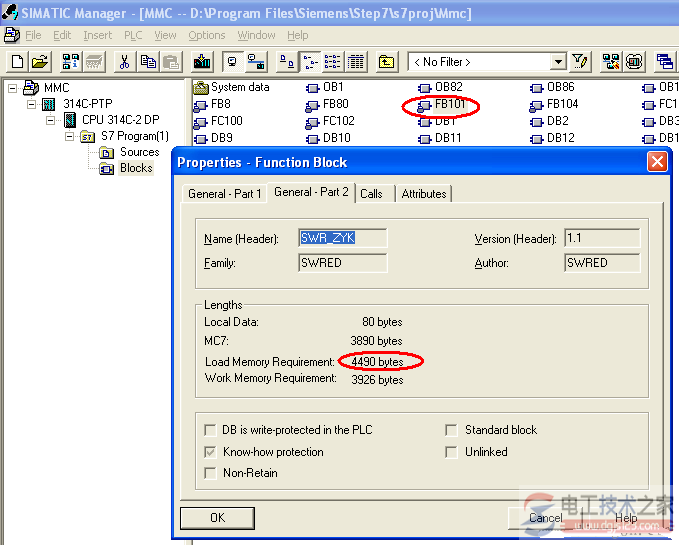Screen dimensions: 679x545
Task: Close the Properties - Function Block dialog
Action: tap(657, 162)
